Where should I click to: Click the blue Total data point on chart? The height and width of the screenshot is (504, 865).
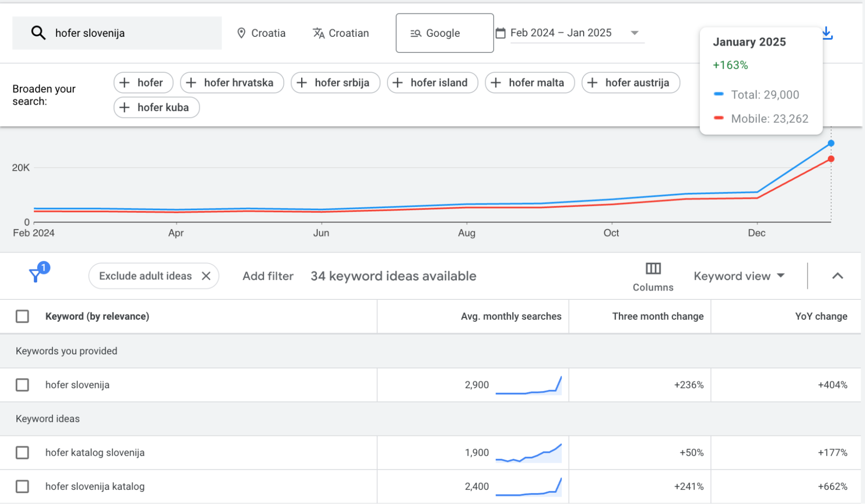831,143
